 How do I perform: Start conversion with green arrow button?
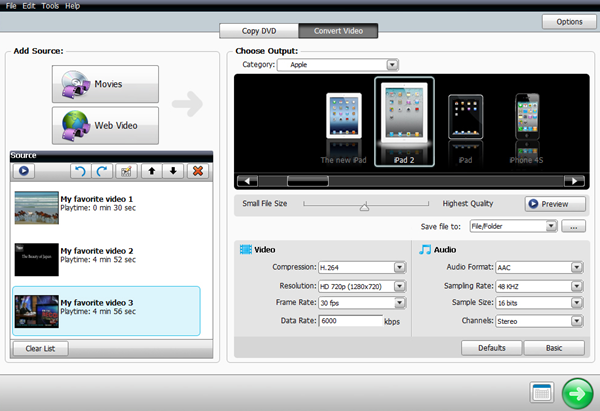coord(577,393)
